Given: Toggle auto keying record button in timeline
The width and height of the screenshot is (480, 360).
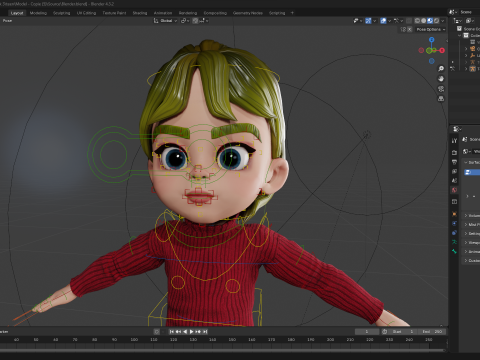Looking at the screenshot, I should pos(157,332).
